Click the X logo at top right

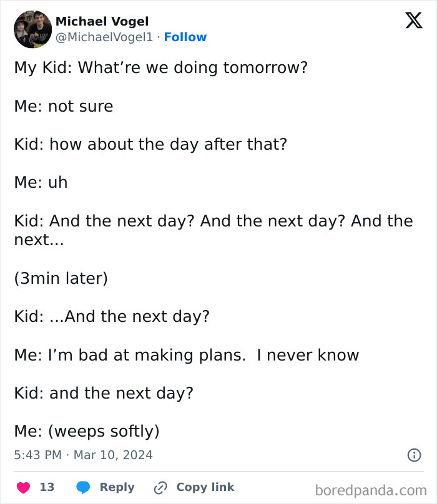tap(412, 21)
